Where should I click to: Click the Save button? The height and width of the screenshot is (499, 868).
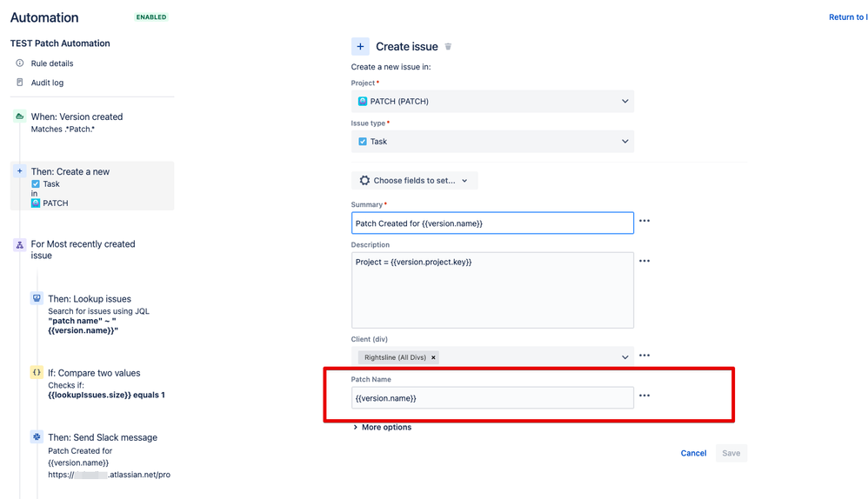pyautogui.click(x=731, y=453)
